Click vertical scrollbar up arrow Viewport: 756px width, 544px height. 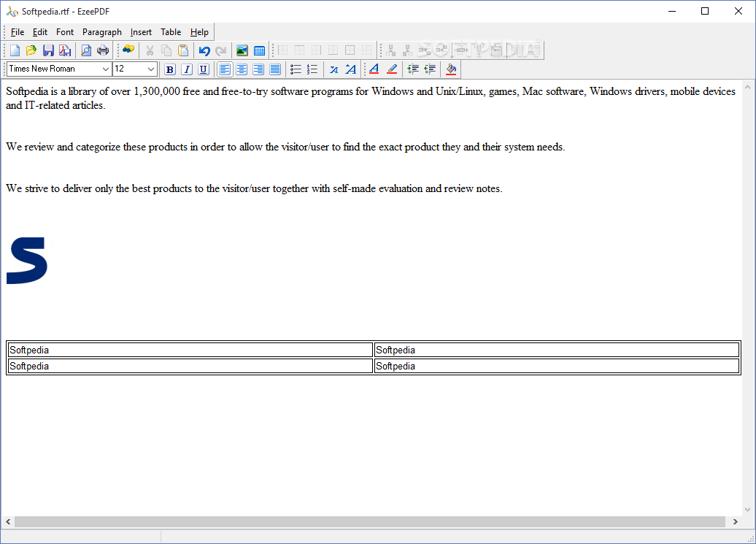tap(748, 88)
